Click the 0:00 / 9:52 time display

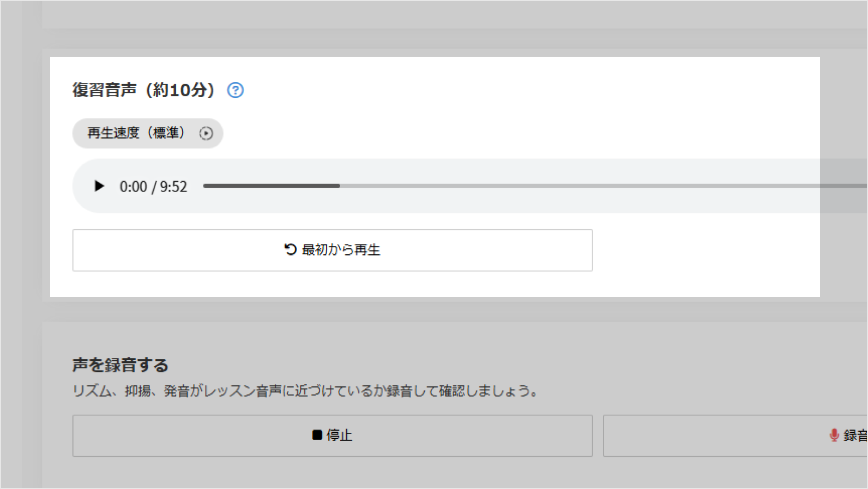[153, 187]
